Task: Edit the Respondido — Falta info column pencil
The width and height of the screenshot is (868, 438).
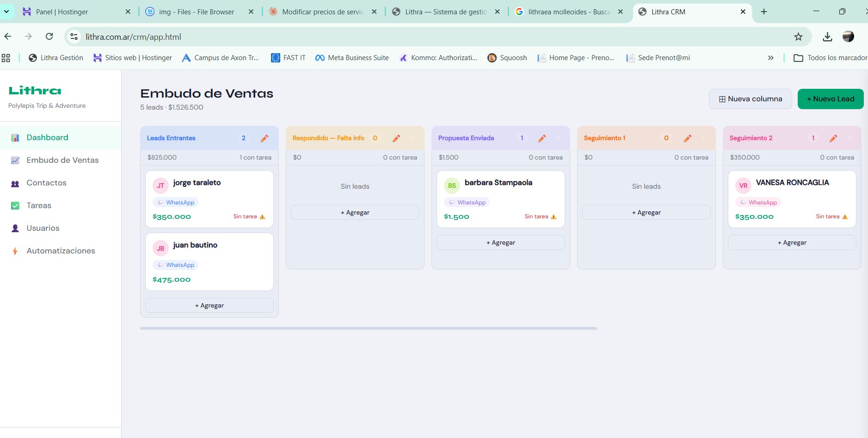Action: (396, 138)
